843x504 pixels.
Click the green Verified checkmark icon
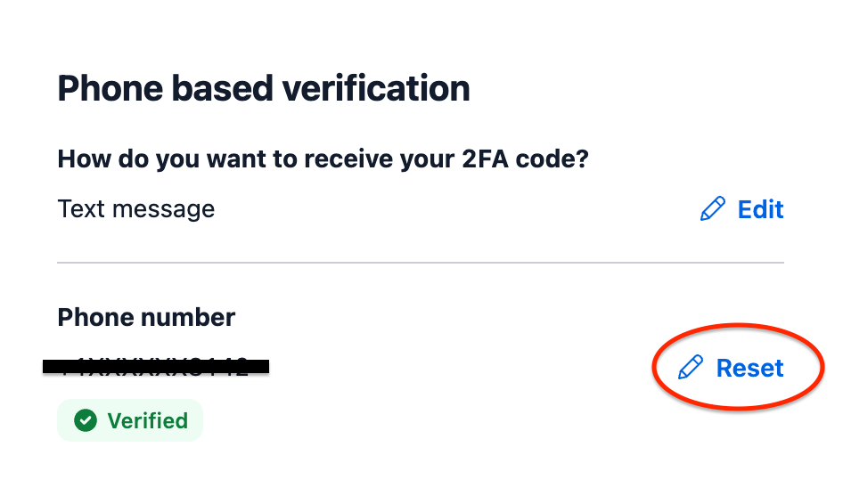point(86,420)
